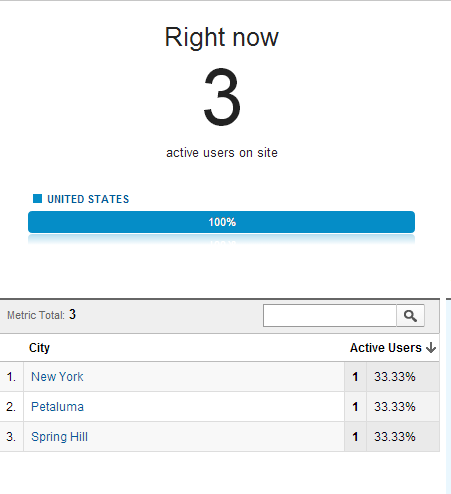
Task: Click the City column header
Action: [x=39, y=348]
